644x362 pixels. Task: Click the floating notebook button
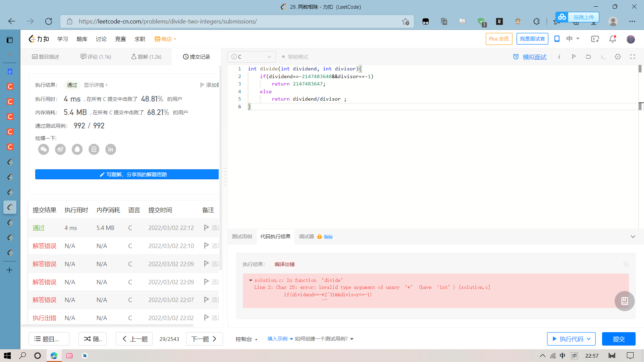click(x=625, y=301)
